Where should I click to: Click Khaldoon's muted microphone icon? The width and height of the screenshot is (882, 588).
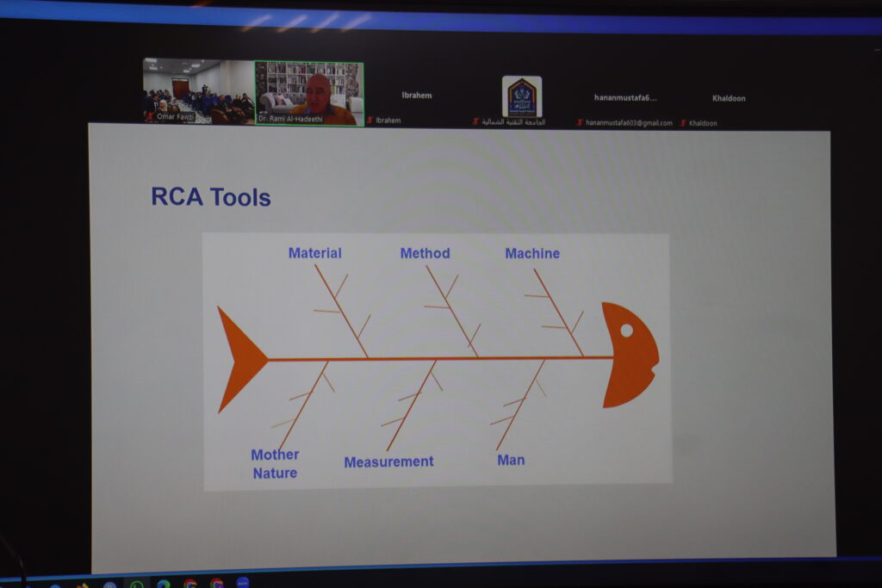point(684,123)
